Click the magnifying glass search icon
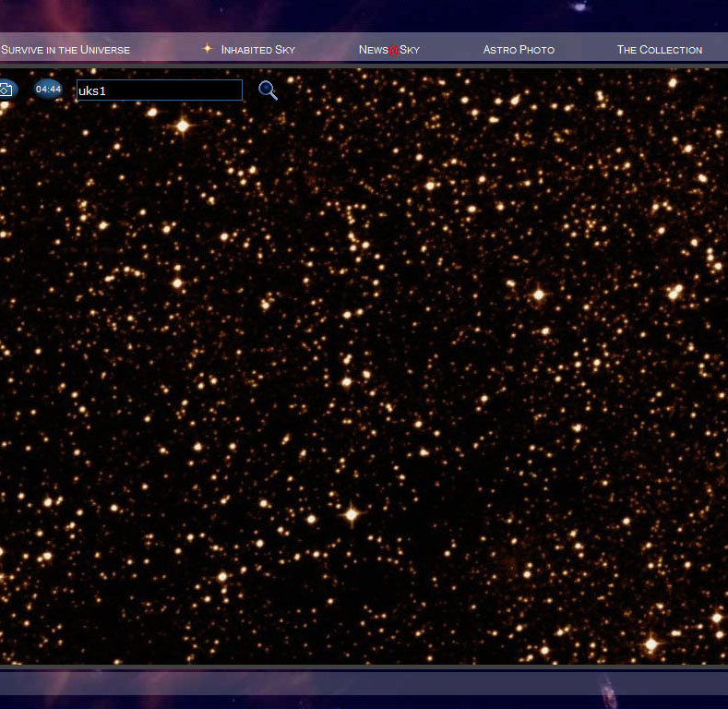The height and width of the screenshot is (709, 728). click(x=268, y=90)
